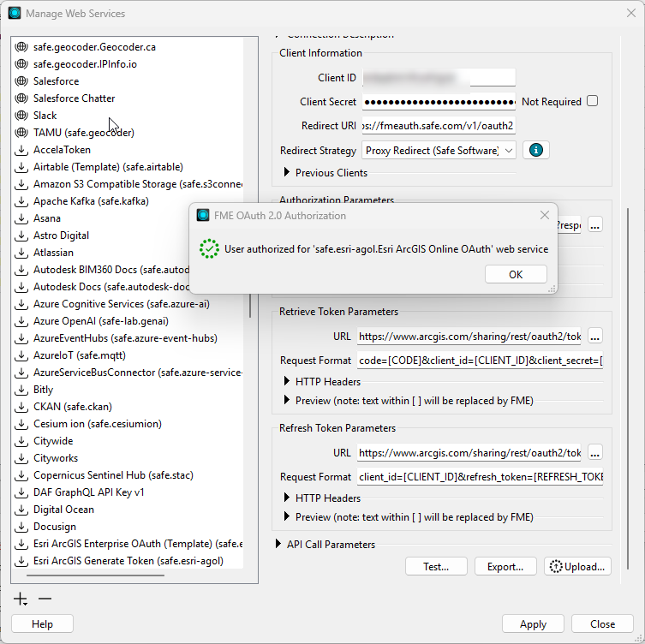Click the globe icon next to Slack
Viewport: 645px width, 644px height.
21,116
